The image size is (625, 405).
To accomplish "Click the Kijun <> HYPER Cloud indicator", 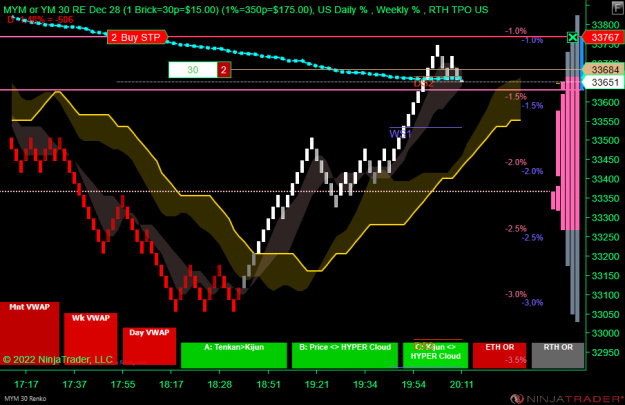I will [x=435, y=355].
